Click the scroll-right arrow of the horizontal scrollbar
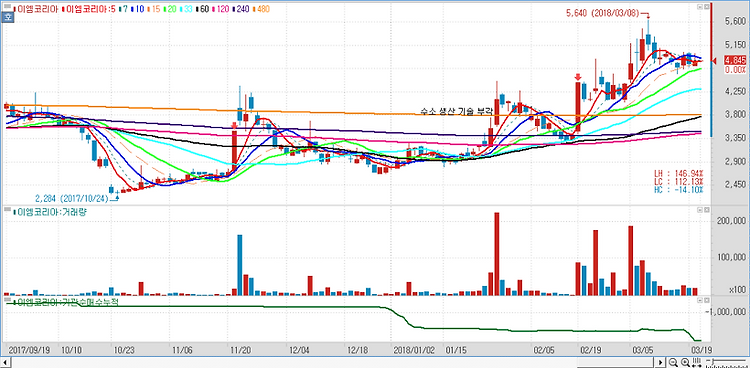Screen dimensions: 750x368 point(661,362)
